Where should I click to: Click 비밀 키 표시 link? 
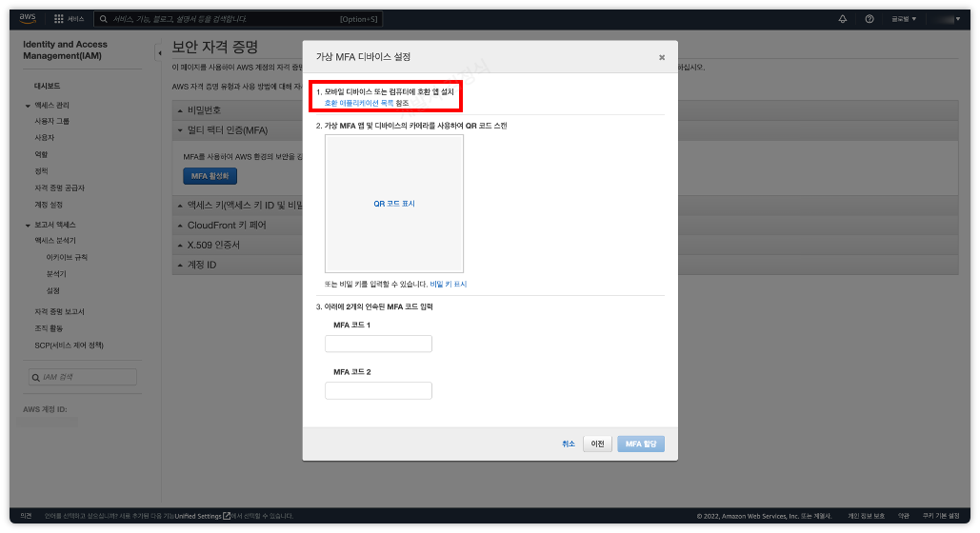click(x=449, y=285)
